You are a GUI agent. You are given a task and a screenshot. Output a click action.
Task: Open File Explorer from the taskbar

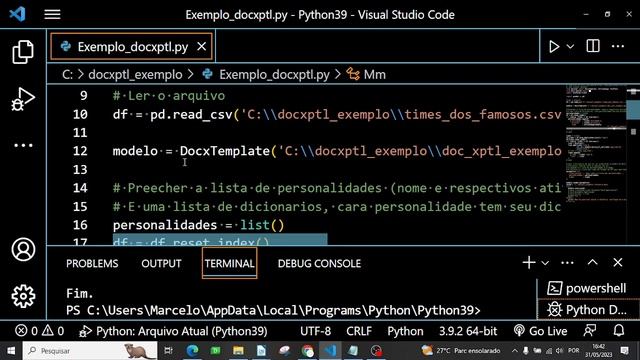point(238,351)
